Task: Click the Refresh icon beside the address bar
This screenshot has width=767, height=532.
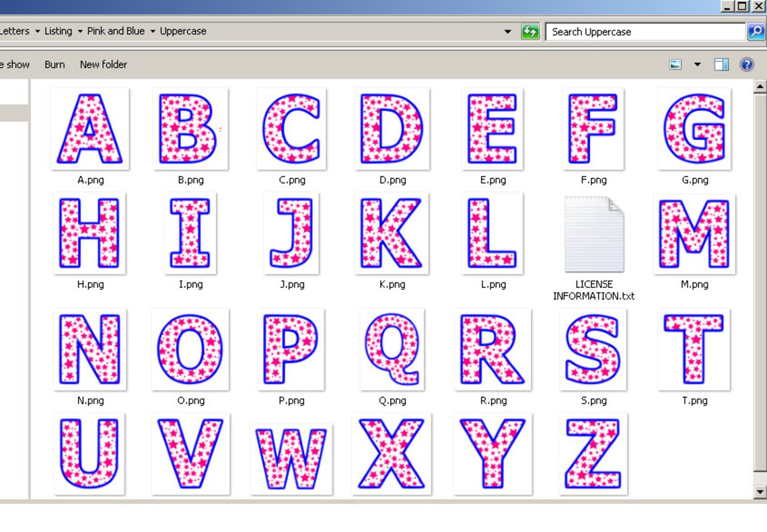Action: click(x=530, y=31)
